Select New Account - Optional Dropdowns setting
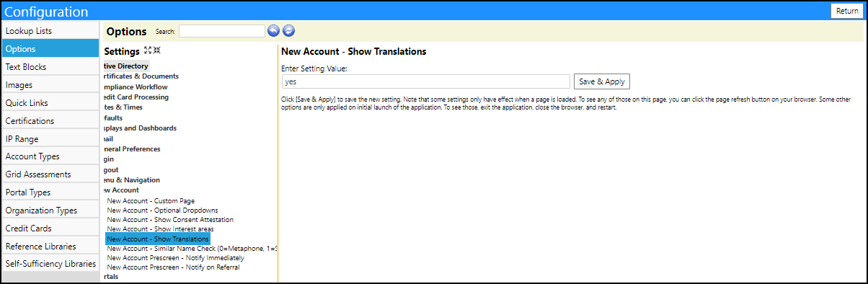Screen dimensions: 868x284 click(163, 210)
